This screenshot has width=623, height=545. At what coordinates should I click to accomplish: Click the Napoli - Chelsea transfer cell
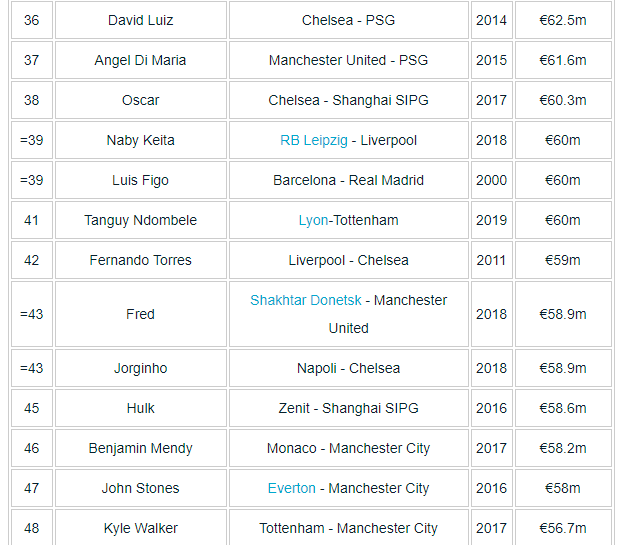click(348, 368)
